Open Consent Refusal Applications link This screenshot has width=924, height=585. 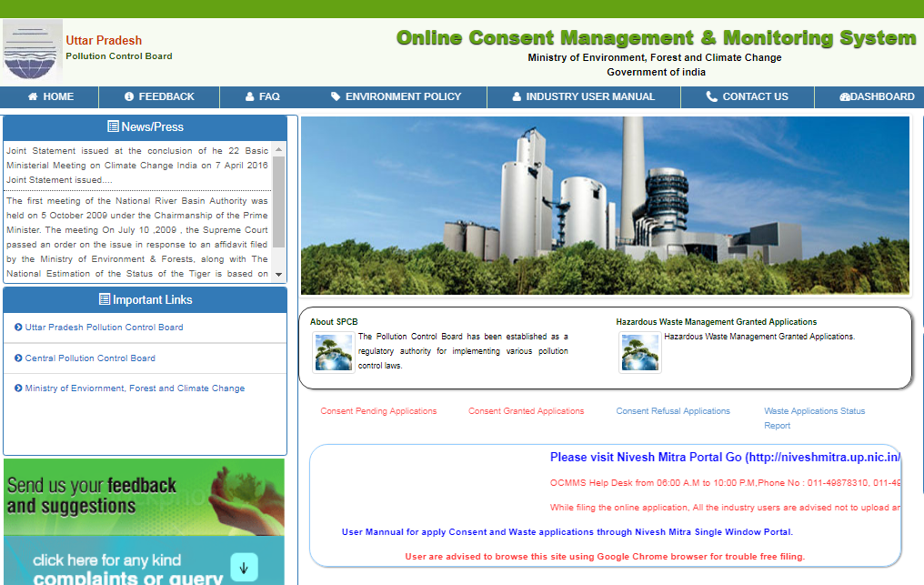coord(673,411)
